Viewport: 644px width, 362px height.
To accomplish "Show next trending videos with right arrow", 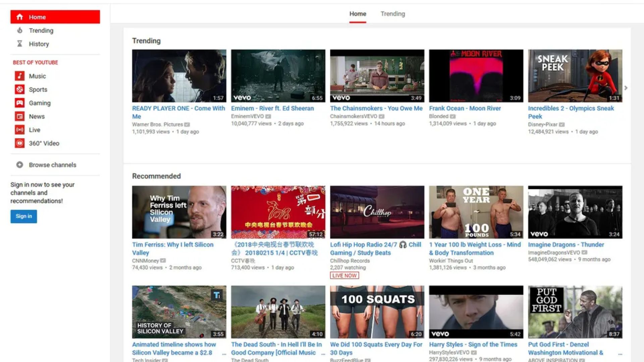I will pyautogui.click(x=626, y=88).
